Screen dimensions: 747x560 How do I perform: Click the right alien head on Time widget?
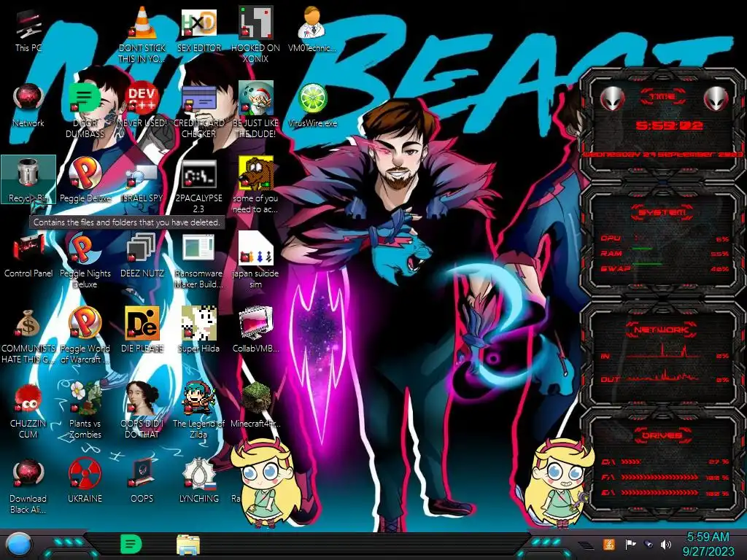point(716,99)
